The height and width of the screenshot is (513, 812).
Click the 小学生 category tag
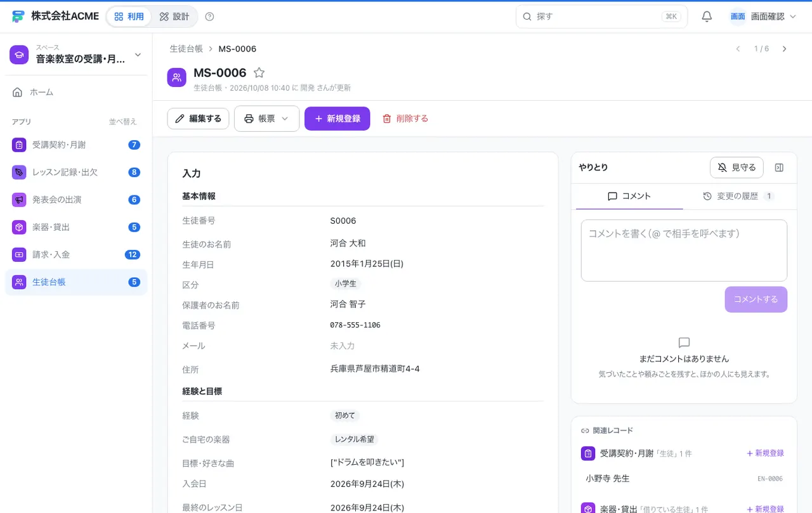(346, 284)
